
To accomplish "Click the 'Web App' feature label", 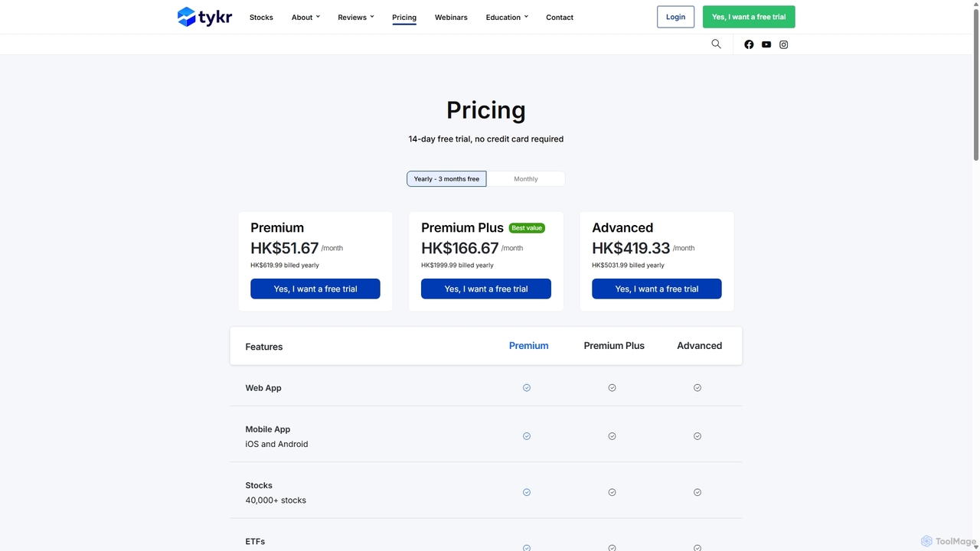I will coord(263,388).
